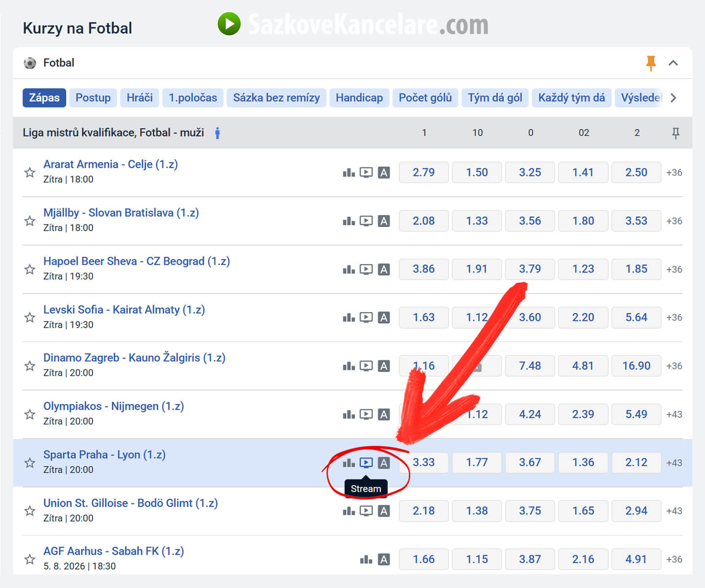
Task: Click the orange pin icon in Fotbal header
Action: click(x=651, y=63)
